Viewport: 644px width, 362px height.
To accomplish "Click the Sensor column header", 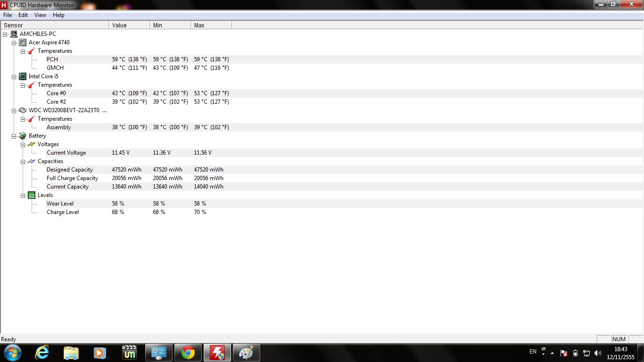I will click(x=55, y=25).
